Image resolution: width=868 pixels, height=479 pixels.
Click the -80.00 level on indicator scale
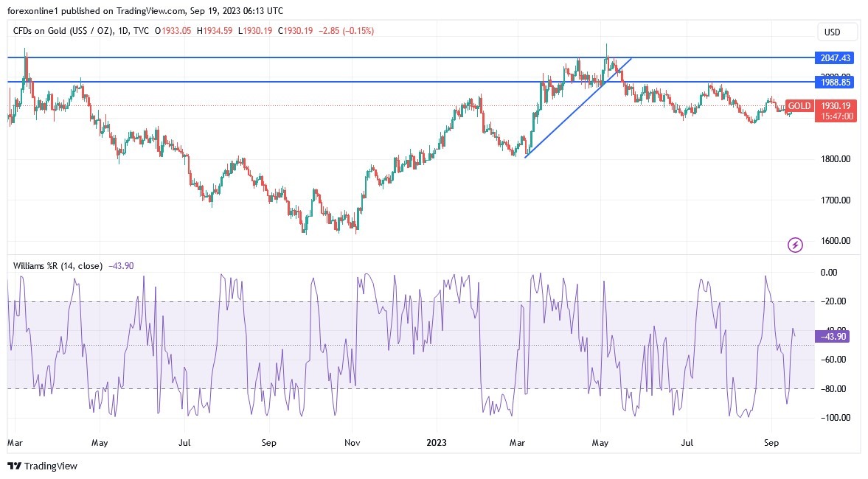[834, 388]
